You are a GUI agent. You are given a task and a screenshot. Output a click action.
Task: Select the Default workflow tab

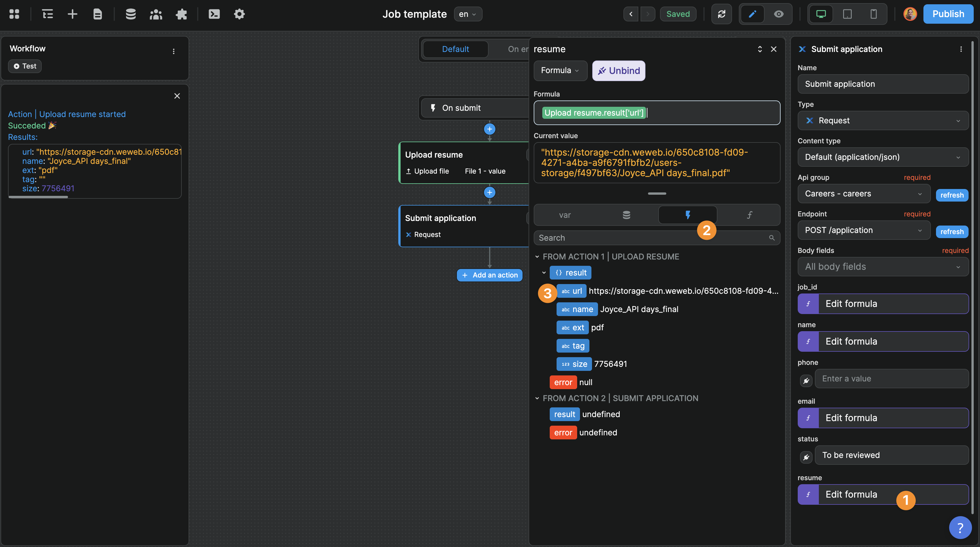(x=455, y=49)
